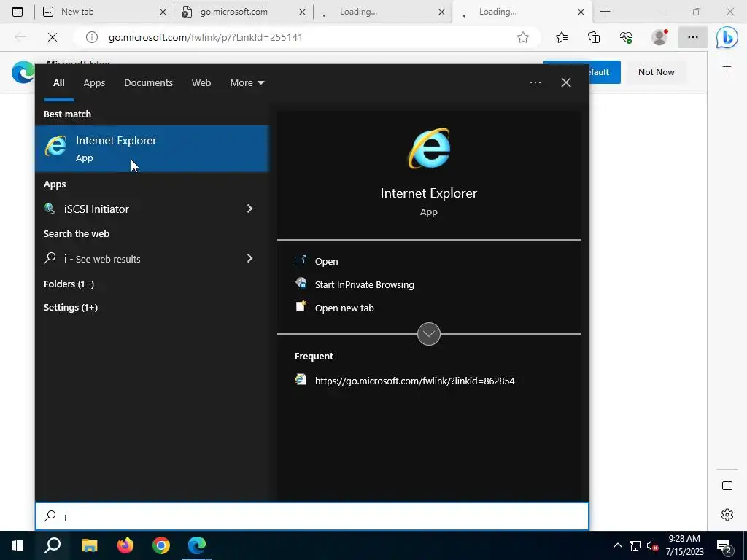This screenshot has height=560, width=747.
Task: Open Edge profile avatar
Action: (x=659, y=37)
